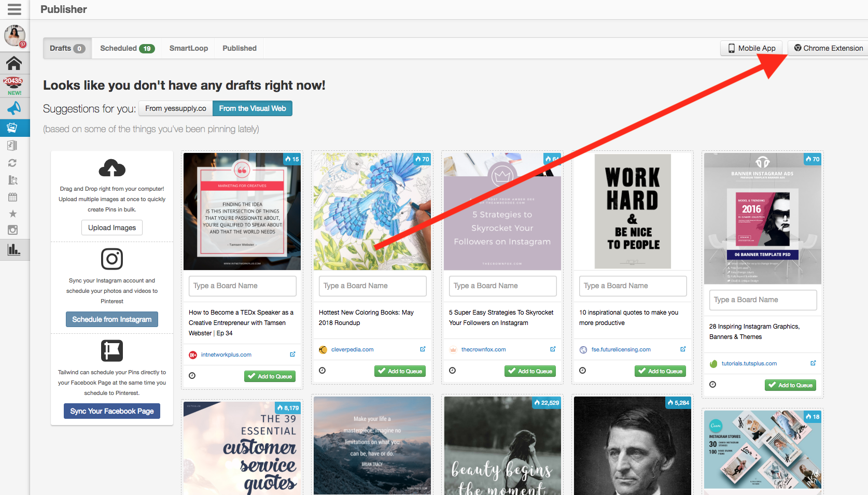Open external link for thecrownfox.com card
The height and width of the screenshot is (495, 868).
(x=553, y=349)
